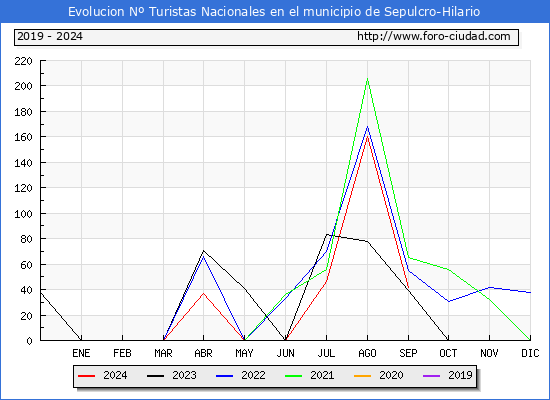Click the 20 y-axis value
Image resolution: width=550 pixels, height=400 pixels.
pyautogui.click(x=26, y=316)
